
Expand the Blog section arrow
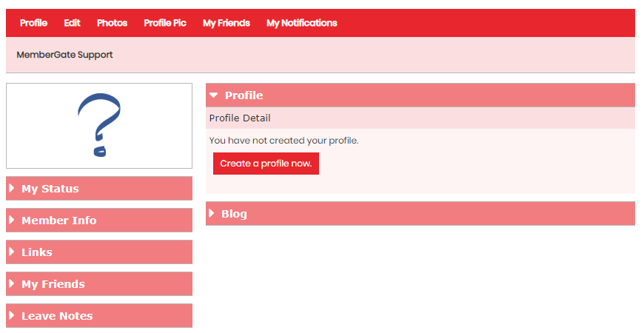coord(212,213)
